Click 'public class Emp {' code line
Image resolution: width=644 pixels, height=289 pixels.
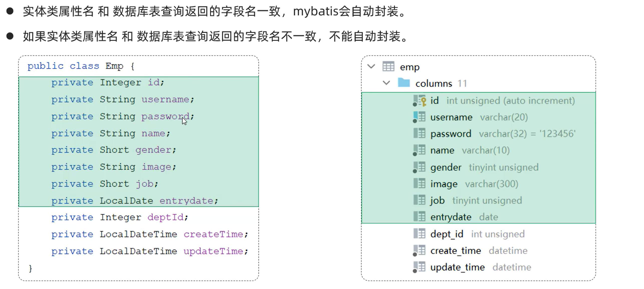click(x=81, y=66)
